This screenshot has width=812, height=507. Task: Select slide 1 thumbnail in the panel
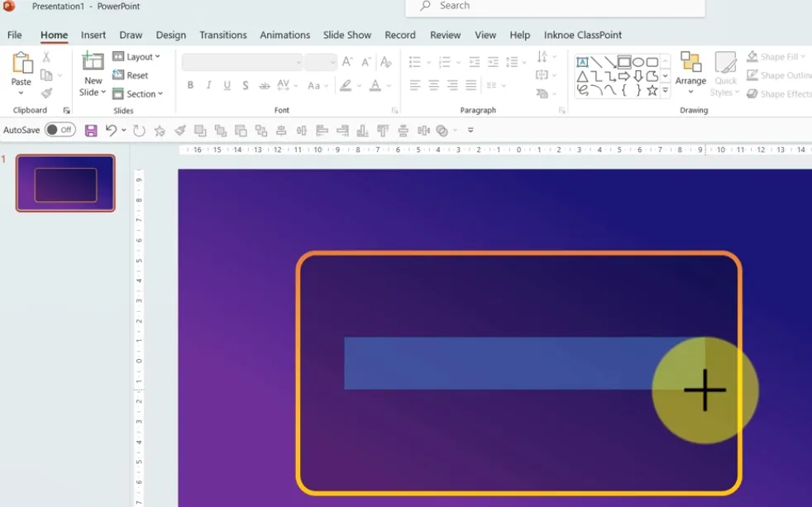coord(65,183)
